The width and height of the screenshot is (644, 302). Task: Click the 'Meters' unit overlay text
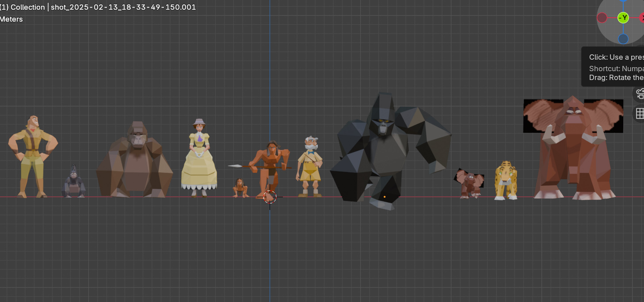point(11,19)
